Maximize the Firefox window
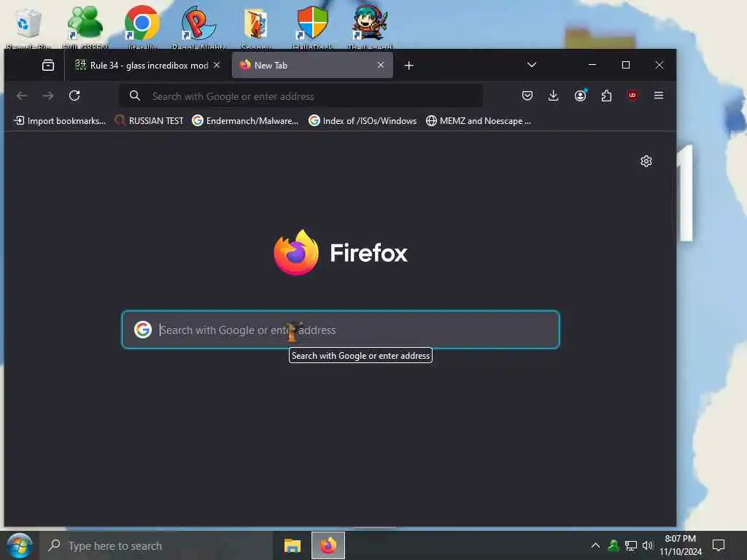 tap(626, 65)
